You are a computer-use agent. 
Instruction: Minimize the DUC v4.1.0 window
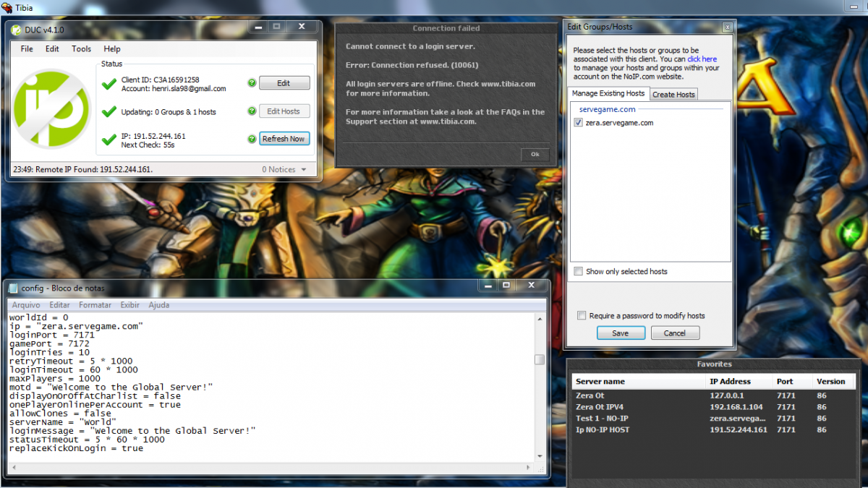pyautogui.click(x=260, y=27)
